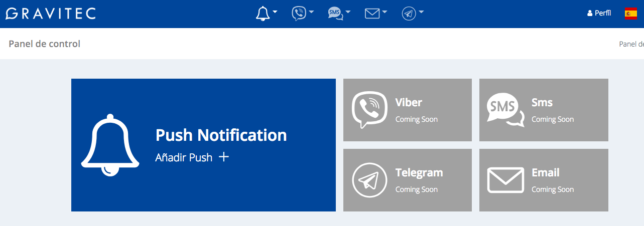
Task: Expand the caret next to the navbar envelope icon
Action: (384, 12)
